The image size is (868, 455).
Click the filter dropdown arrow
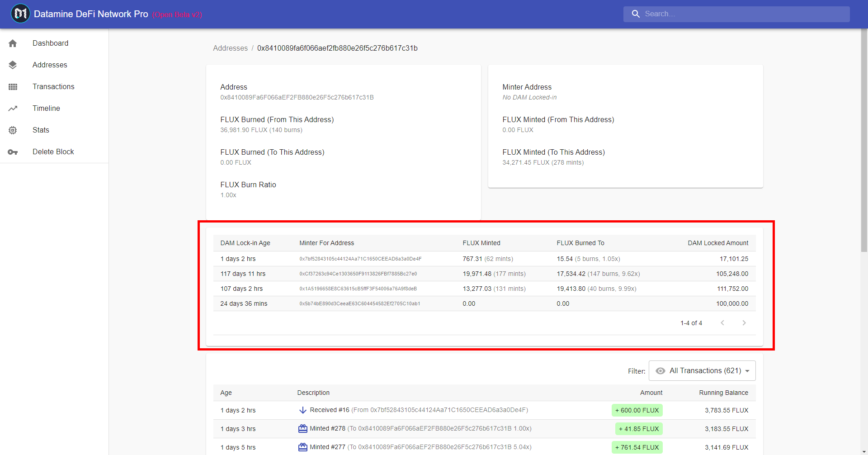pyautogui.click(x=747, y=371)
